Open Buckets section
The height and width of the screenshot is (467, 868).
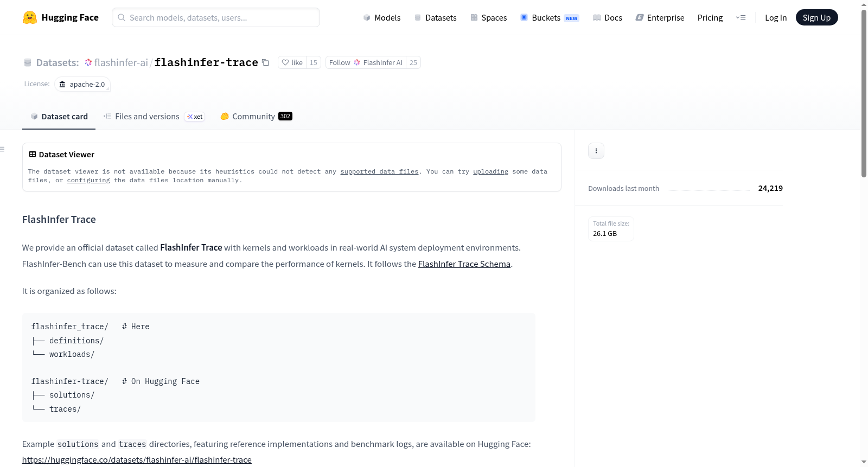pos(550,17)
